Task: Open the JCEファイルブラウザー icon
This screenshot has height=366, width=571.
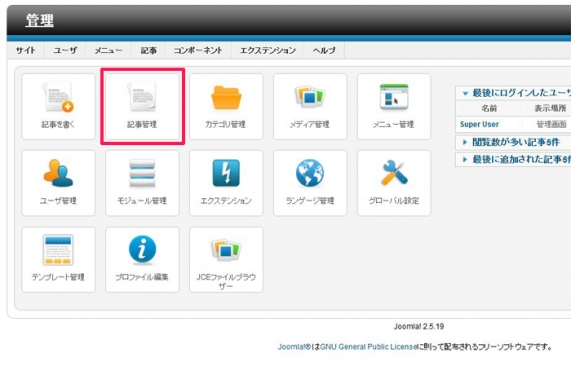Action: pos(226,260)
